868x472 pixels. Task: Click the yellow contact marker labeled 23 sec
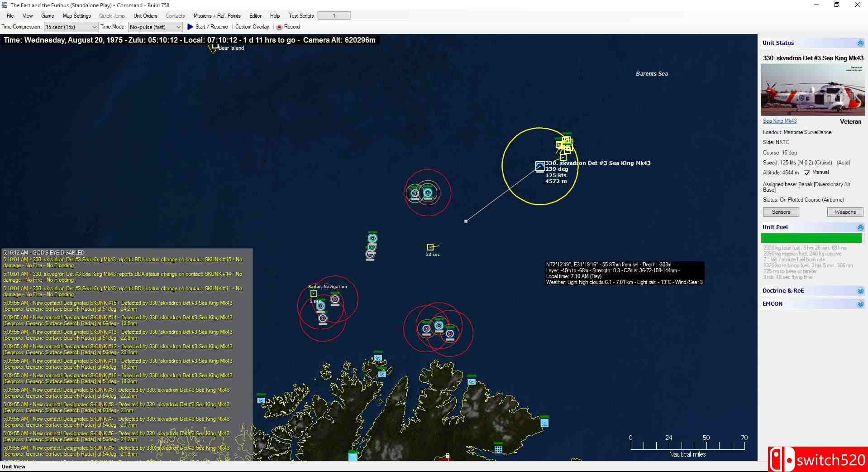[430, 247]
